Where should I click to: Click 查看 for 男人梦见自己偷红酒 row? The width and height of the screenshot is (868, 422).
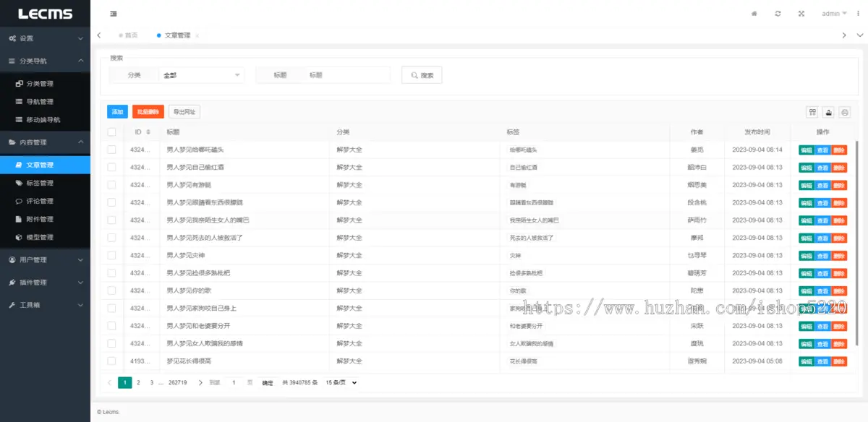pyautogui.click(x=822, y=167)
